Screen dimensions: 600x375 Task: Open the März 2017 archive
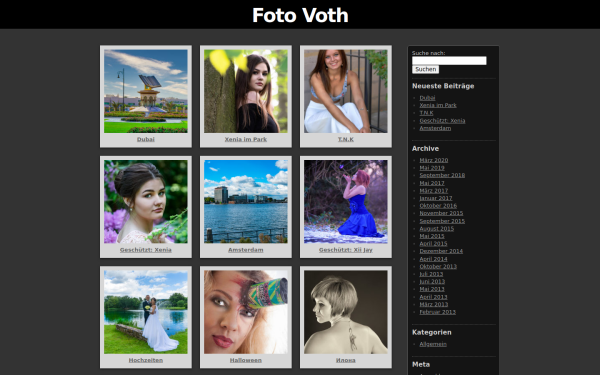click(434, 191)
